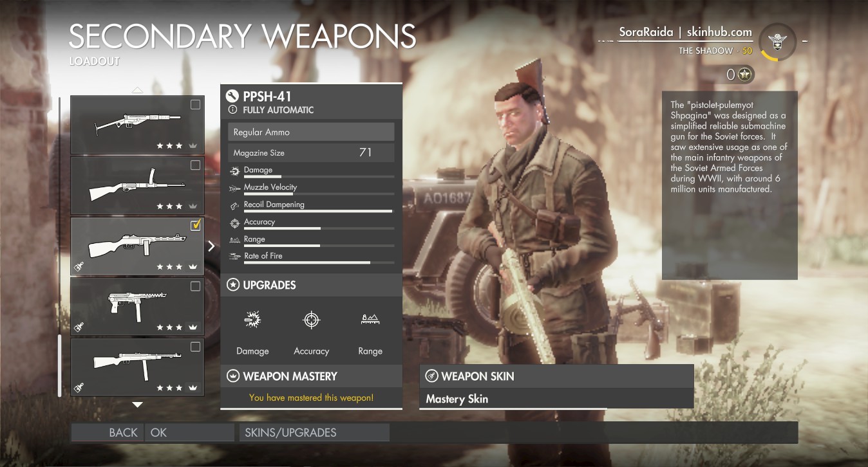The image size is (868, 467).
Task: Click the Weapon Skin header icon
Action: tap(431, 376)
